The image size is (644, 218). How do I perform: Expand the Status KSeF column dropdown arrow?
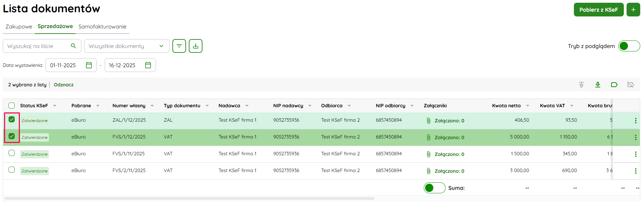(55, 106)
